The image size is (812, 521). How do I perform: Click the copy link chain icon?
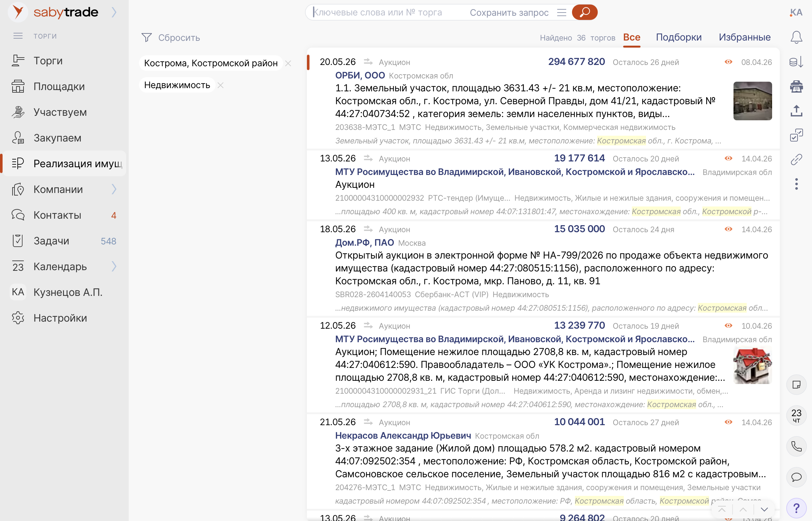pyautogui.click(x=797, y=159)
